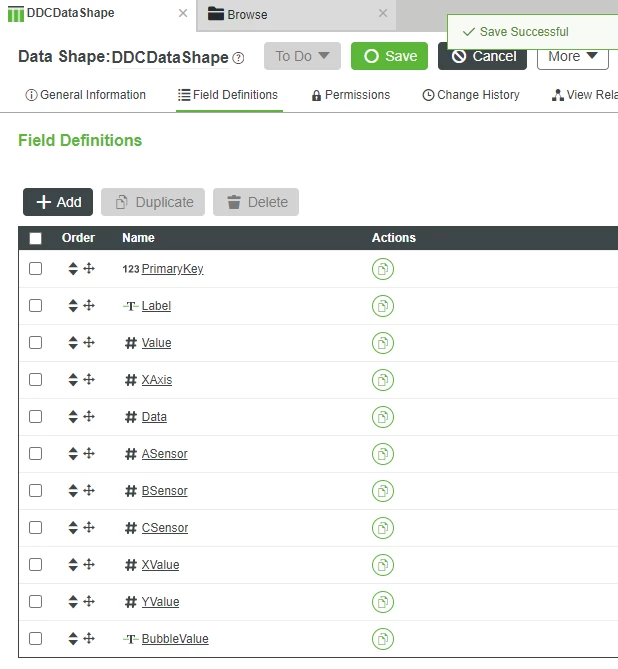Check the PrimaryKey row checkbox
This screenshot has height=669, width=618.
[35, 269]
